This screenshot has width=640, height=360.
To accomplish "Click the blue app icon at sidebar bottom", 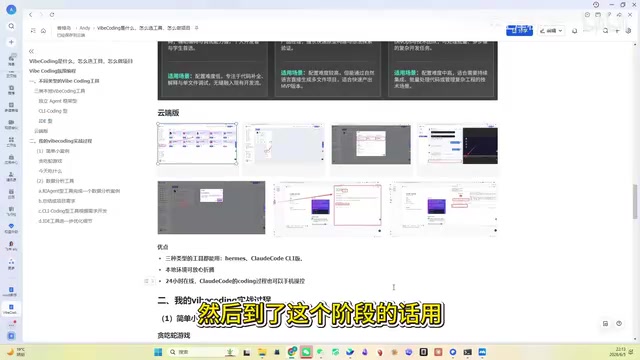I will 11,336.
